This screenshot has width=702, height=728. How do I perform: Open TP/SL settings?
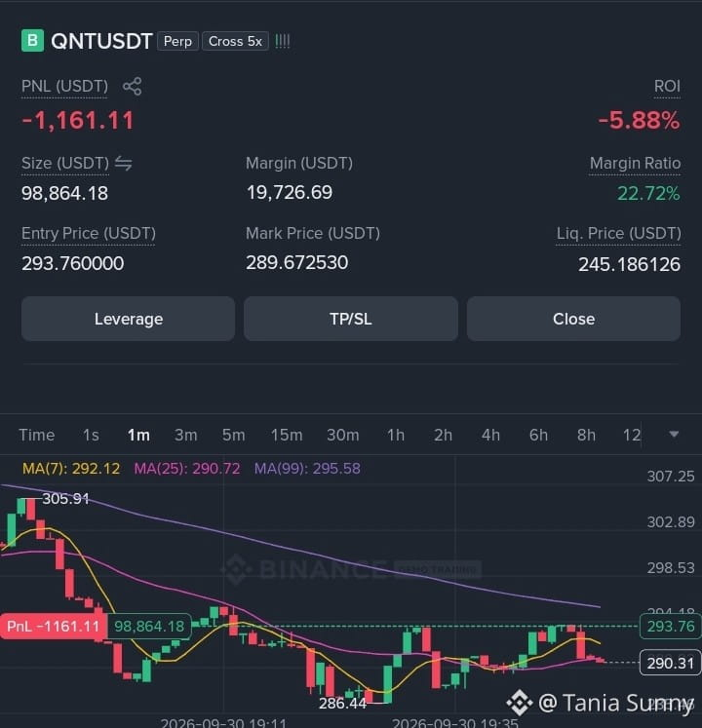pyautogui.click(x=351, y=319)
